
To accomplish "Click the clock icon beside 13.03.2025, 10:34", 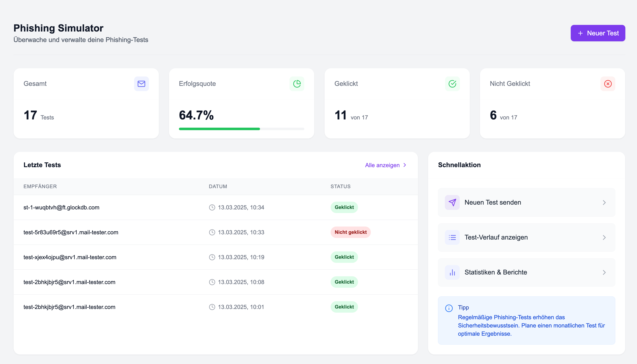I will click(x=212, y=207).
